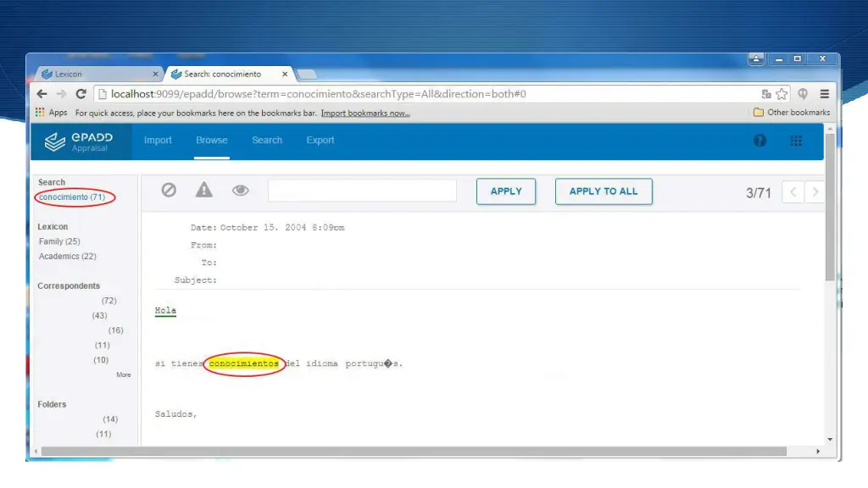Go to previous message arrow

pos(793,192)
